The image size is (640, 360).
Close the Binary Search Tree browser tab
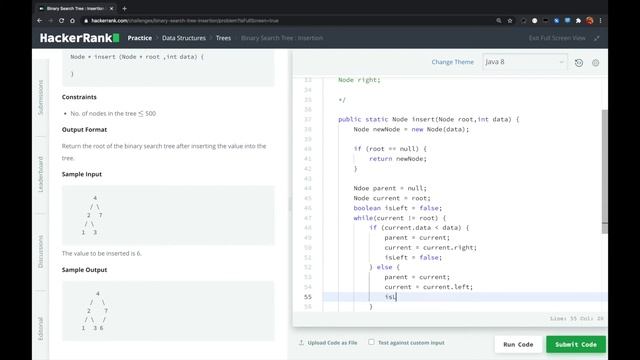click(x=111, y=8)
